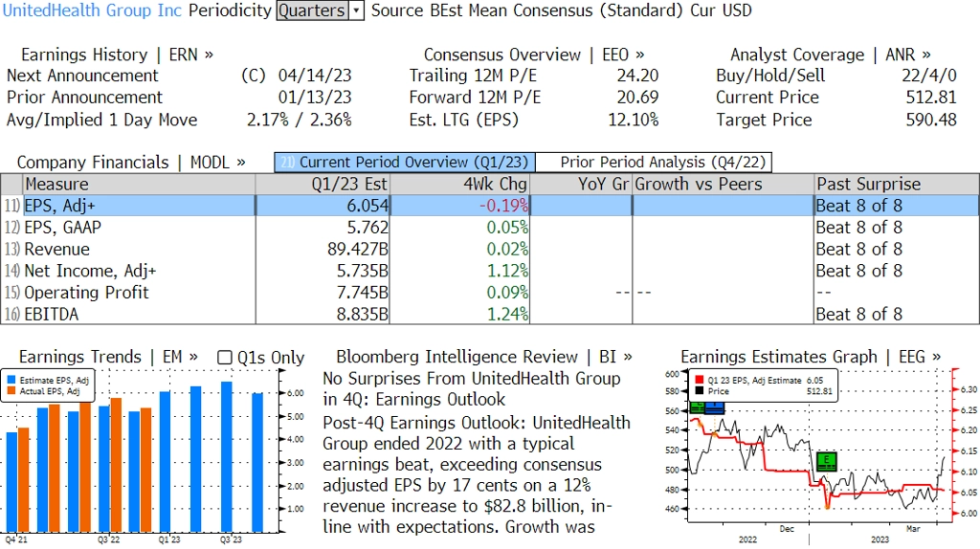Select the Revenue measure row
The height and width of the screenshot is (549, 980).
click(490, 250)
